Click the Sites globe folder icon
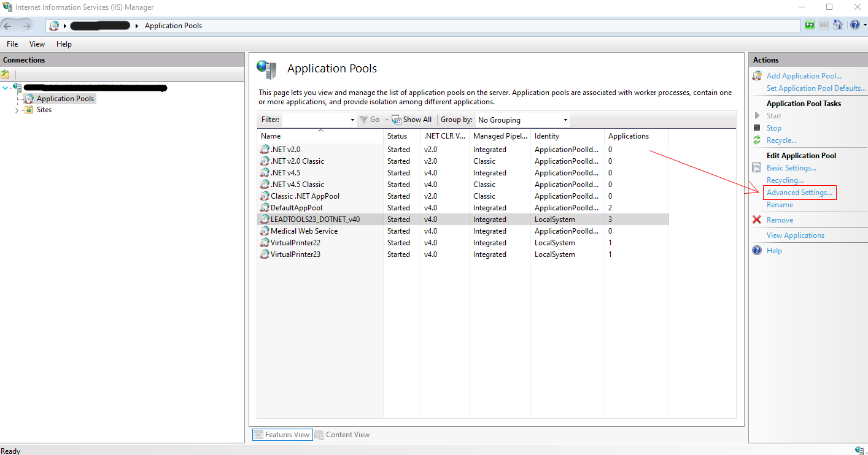Image resolution: width=868 pixels, height=455 pixels. tap(28, 110)
